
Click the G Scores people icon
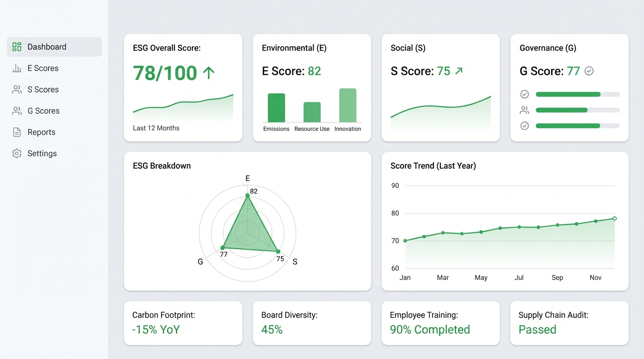(17, 111)
